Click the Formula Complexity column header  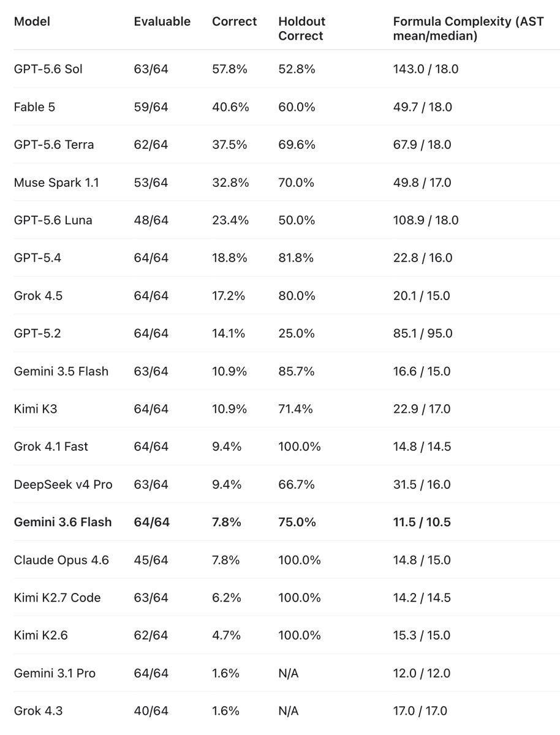click(468, 29)
